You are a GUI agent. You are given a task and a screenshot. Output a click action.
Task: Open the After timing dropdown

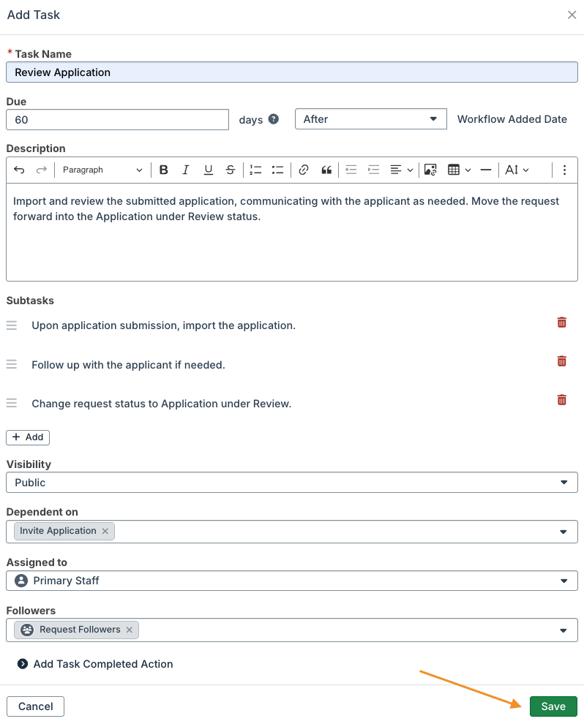tap(371, 119)
